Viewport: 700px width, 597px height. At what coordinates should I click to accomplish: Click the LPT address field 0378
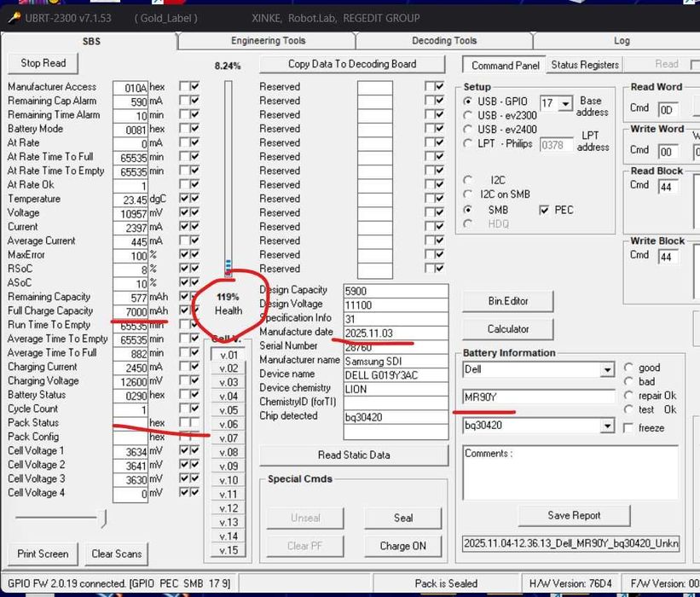click(556, 145)
